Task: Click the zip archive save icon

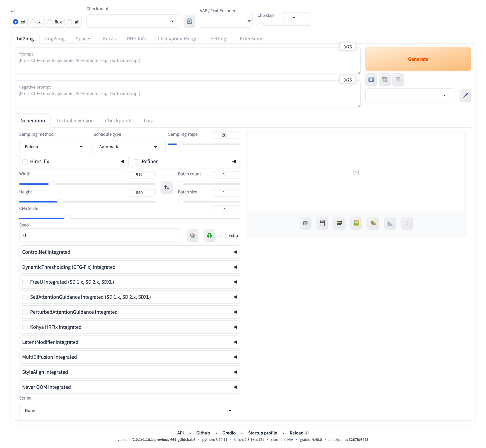Action: pyautogui.click(x=339, y=223)
